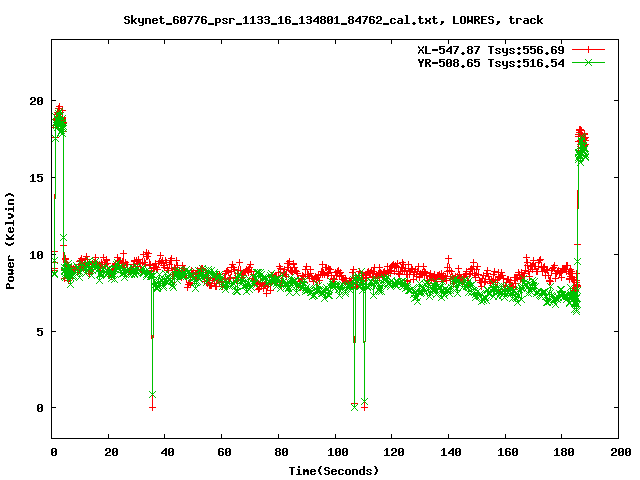
Task: Click the x-axis tick label 140
Action: click(x=451, y=452)
